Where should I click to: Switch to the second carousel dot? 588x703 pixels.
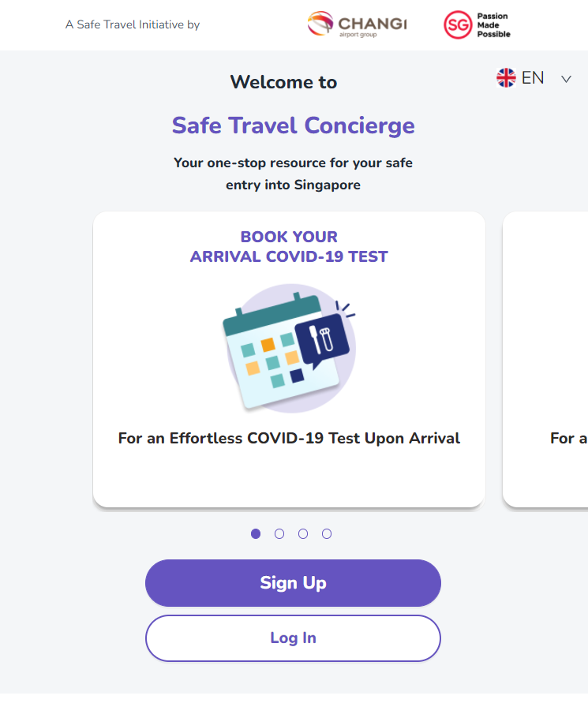279,534
